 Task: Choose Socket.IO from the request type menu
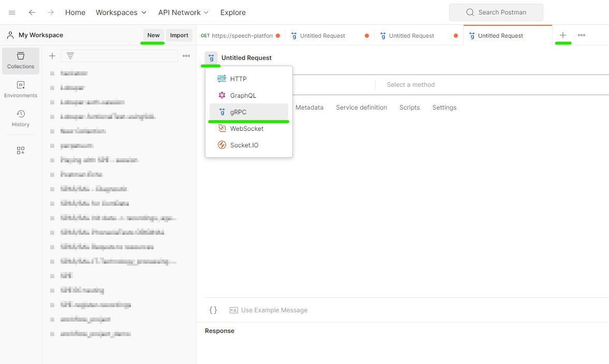point(248,145)
